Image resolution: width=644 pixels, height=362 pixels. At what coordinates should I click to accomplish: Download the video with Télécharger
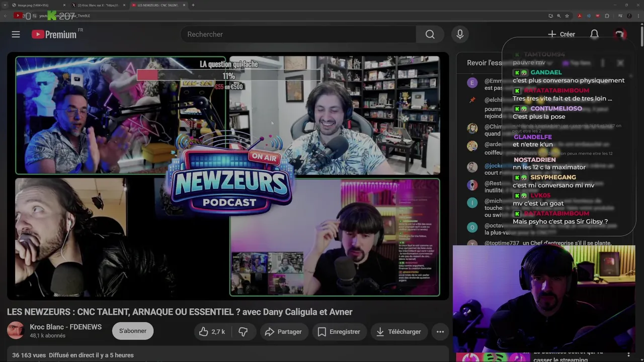coord(399,332)
